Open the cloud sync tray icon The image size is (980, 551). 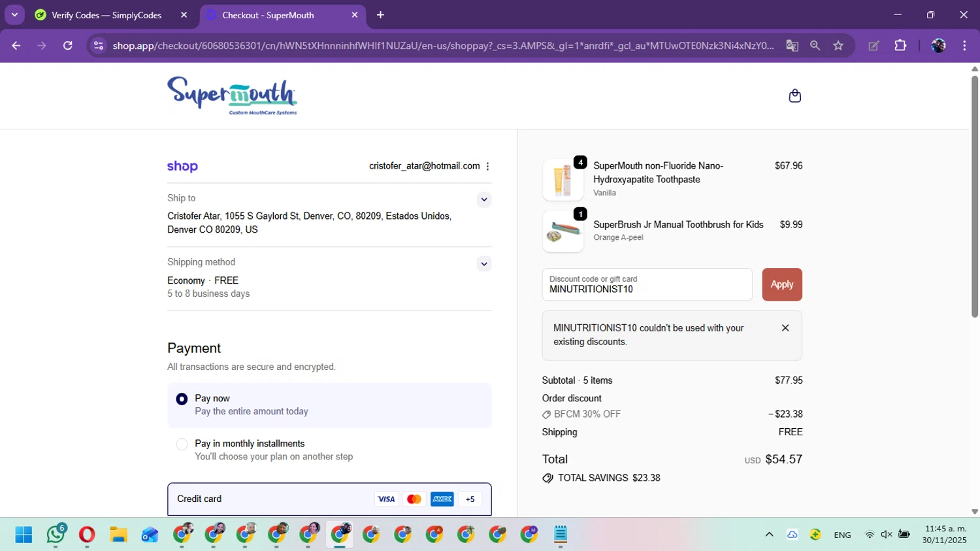[792, 535]
